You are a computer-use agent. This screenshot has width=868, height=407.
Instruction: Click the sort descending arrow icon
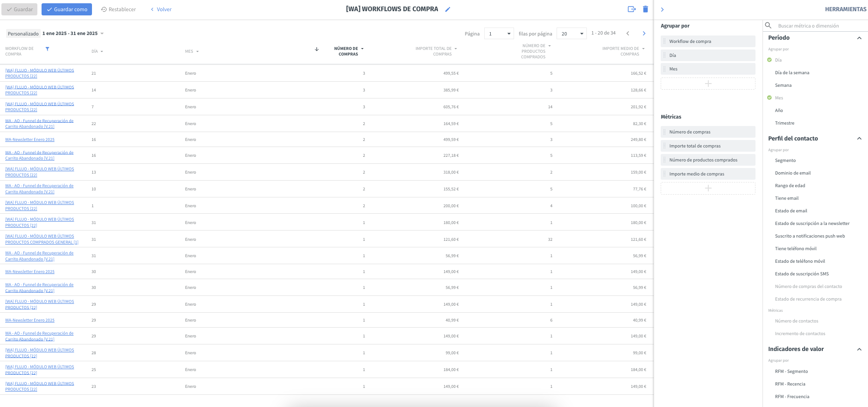(x=317, y=49)
